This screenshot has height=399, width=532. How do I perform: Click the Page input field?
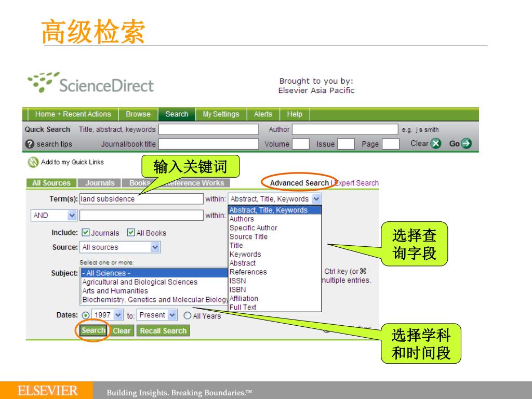pyautogui.click(x=391, y=144)
